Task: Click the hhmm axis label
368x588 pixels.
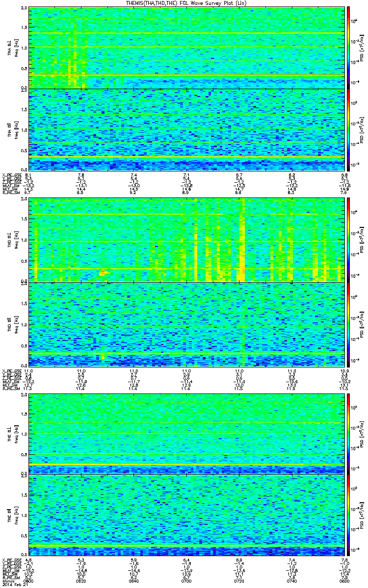Action: click(8, 581)
